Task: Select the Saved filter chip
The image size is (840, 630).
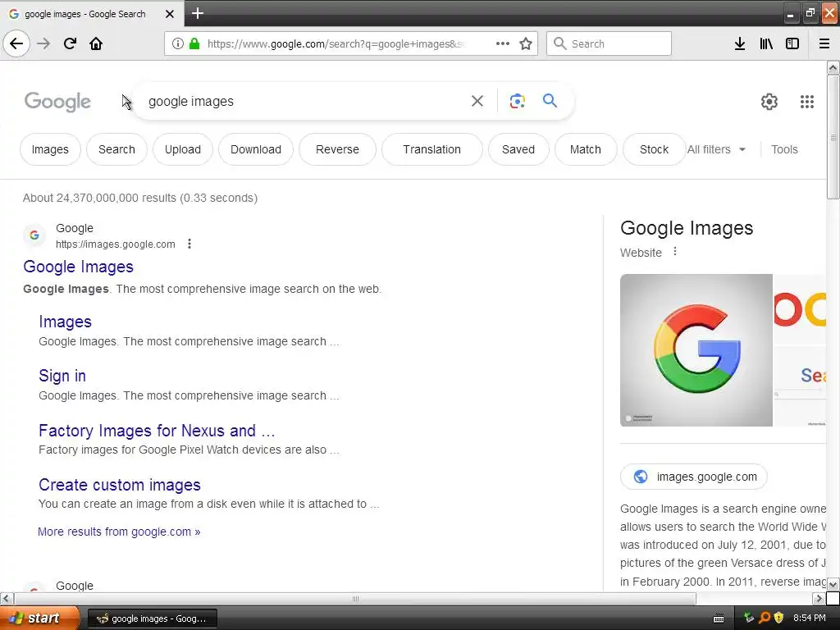Action: [518, 149]
